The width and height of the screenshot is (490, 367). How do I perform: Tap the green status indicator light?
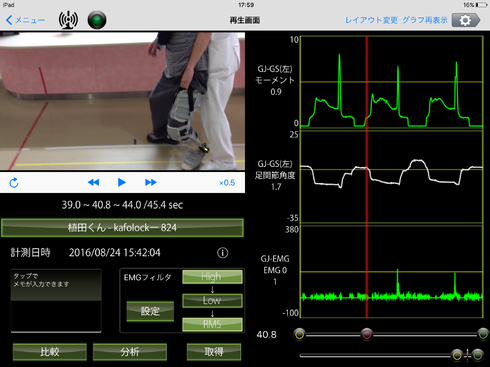pos(97,20)
